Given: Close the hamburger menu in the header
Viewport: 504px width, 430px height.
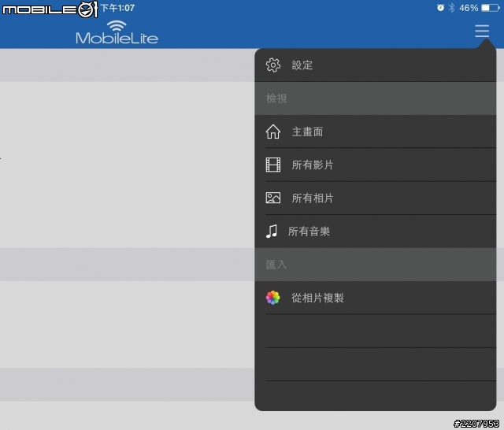Looking at the screenshot, I should [482, 31].
